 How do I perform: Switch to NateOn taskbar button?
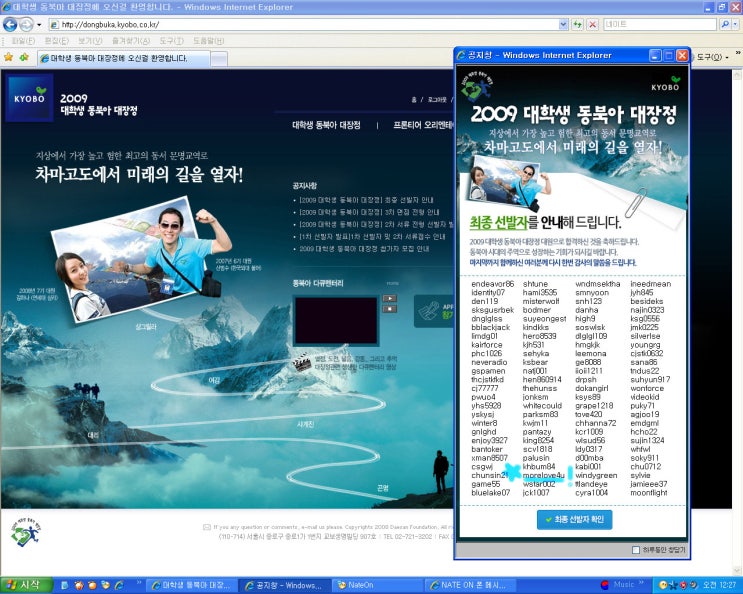pos(377,585)
